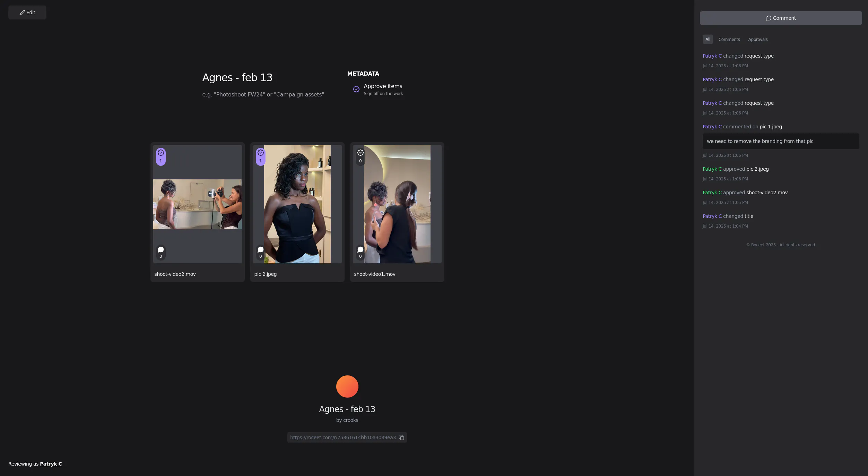Click 'Patryk C changed title' activity entry
This screenshot has height=476, width=868.
pos(728,216)
